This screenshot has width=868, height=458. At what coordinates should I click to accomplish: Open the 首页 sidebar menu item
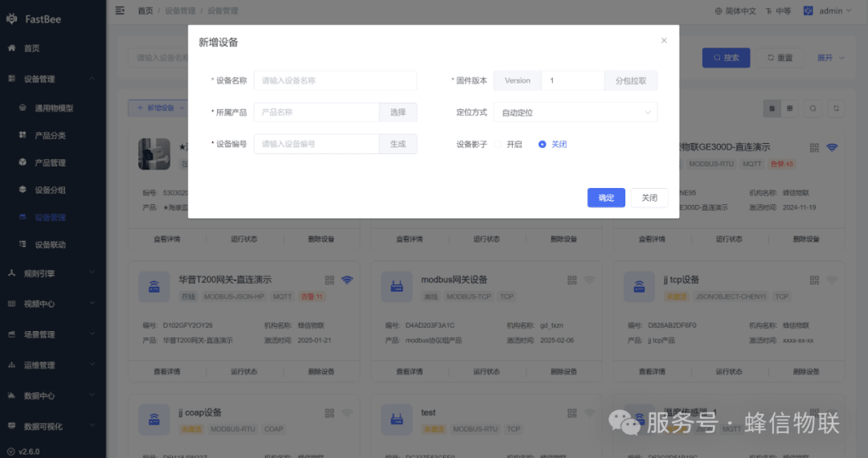pos(53,48)
